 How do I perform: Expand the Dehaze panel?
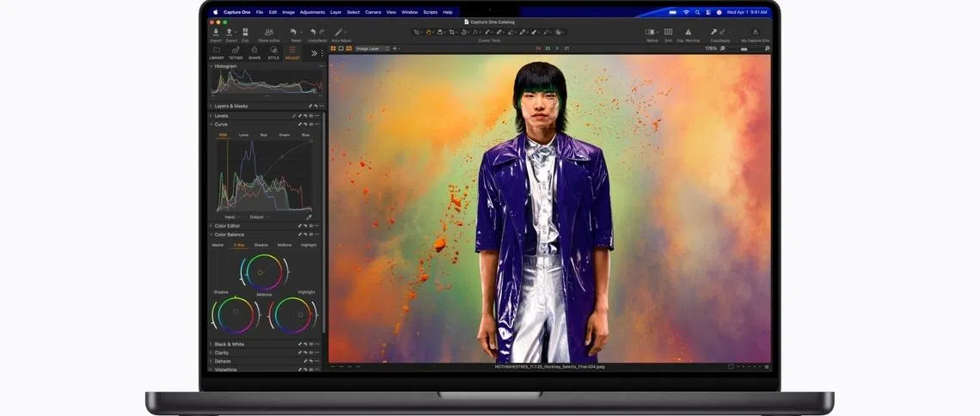(x=211, y=361)
